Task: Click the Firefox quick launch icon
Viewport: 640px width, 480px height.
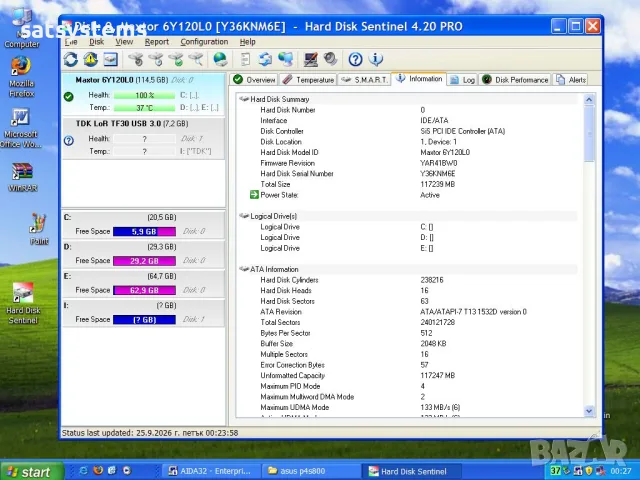Action: pyautogui.click(x=98, y=471)
